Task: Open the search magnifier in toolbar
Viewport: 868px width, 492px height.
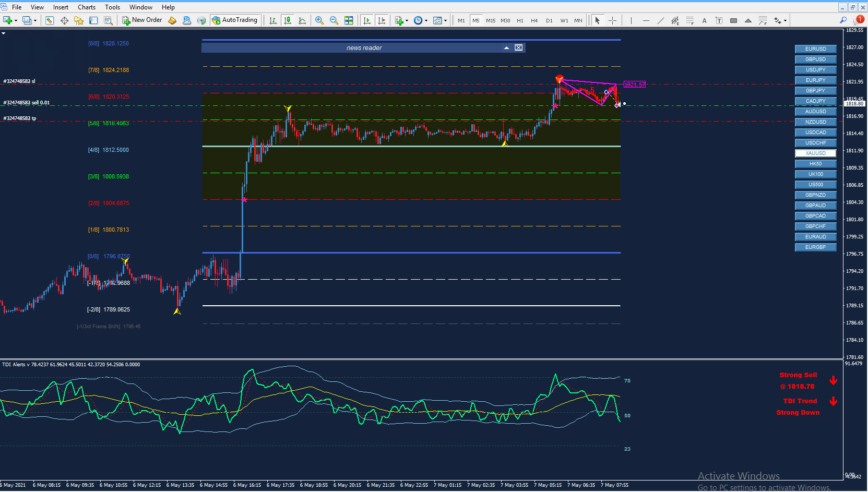Action: (843, 20)
